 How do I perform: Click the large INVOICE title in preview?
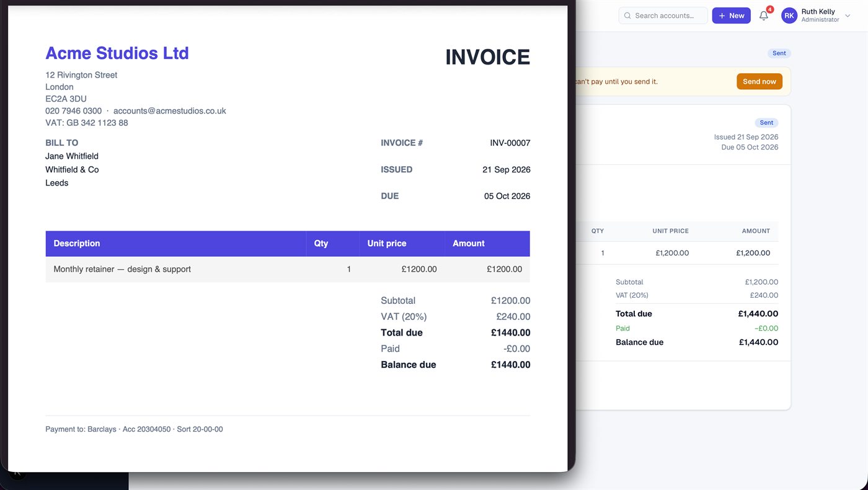coord(487,57)
